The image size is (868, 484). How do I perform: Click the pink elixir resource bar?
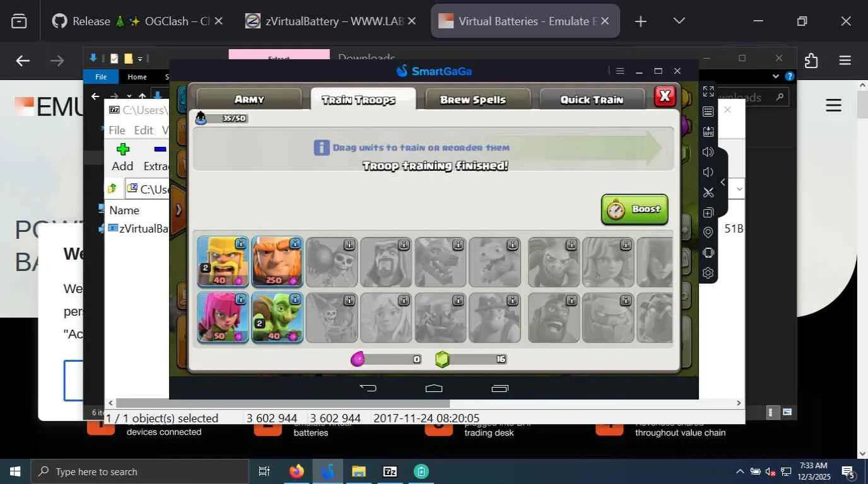coord(387,359)
